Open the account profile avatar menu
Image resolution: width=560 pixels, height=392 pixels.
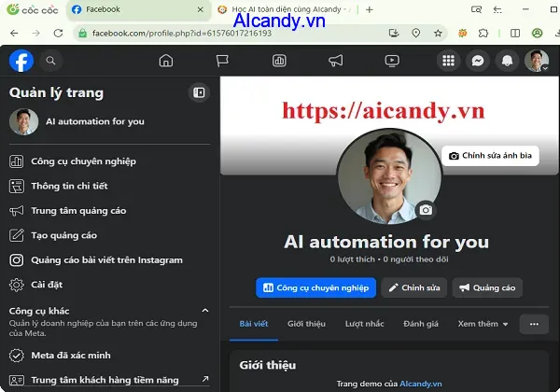537,61
